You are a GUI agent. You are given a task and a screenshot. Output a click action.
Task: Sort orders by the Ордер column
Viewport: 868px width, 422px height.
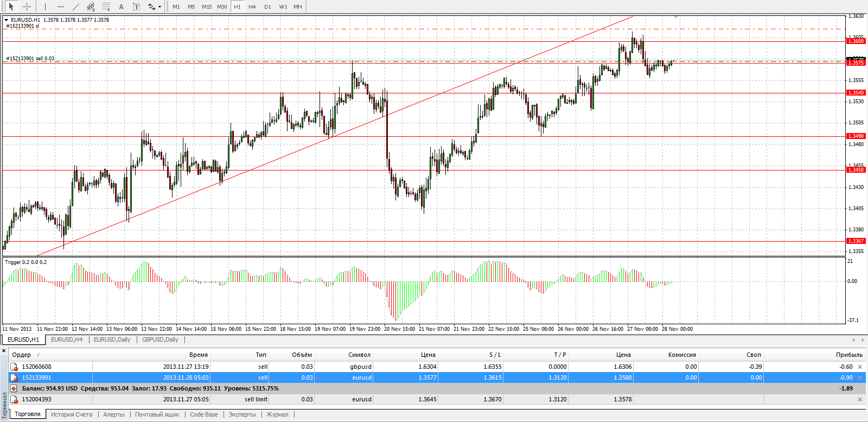[52, 355]
